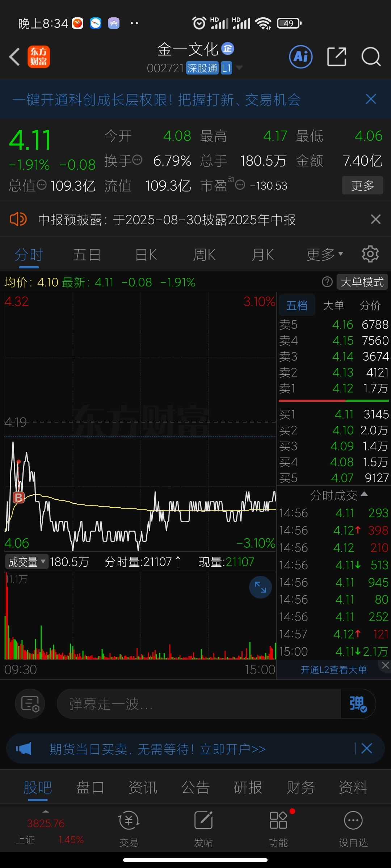The image size is (391, 868).
Task: Enable 大单模式 toggle button
Action: pyautogui.click(x=362, y=282)
